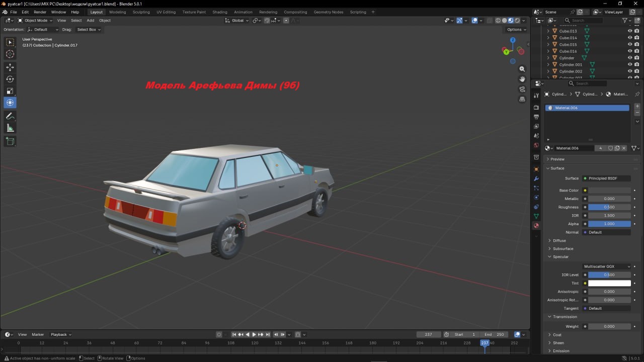Select the Move tool in toolbar
Screen dimensions: 644x362
pyautogui.click(x=10, y=67)
